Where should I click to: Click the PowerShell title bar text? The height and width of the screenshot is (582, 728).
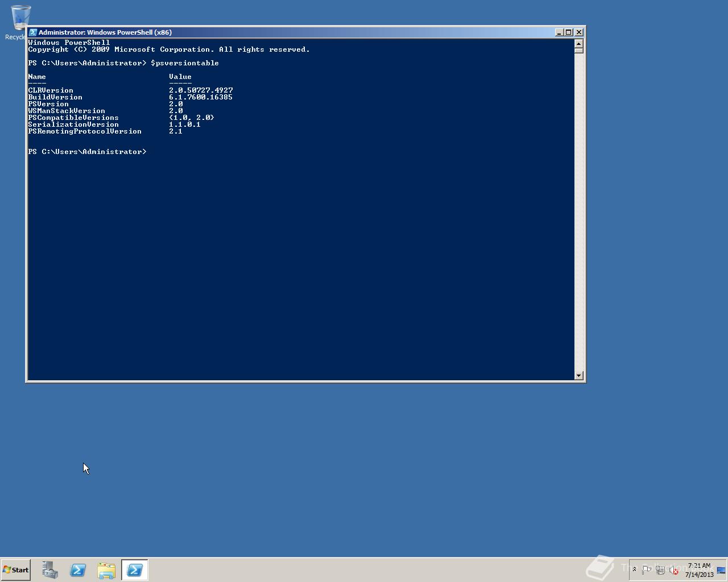click(x=105, y=32)
